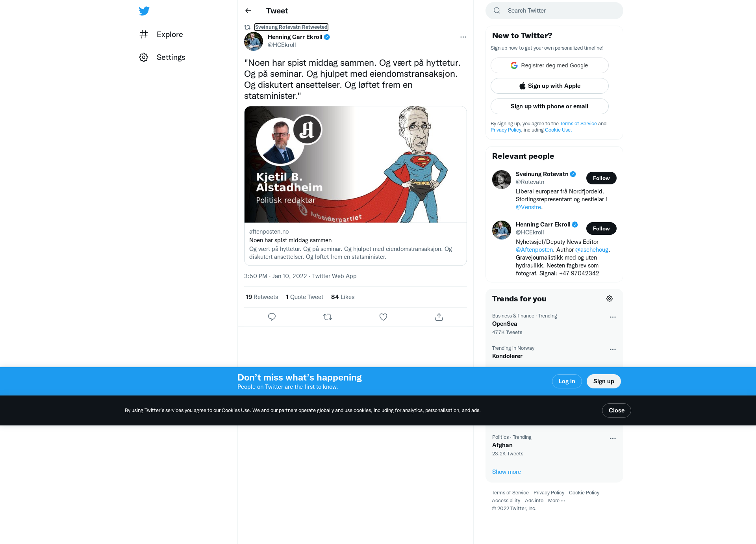Like the tweet with heart icon
Image resolution: width=756 pixels, height=544 pixels.
point(383,317)
